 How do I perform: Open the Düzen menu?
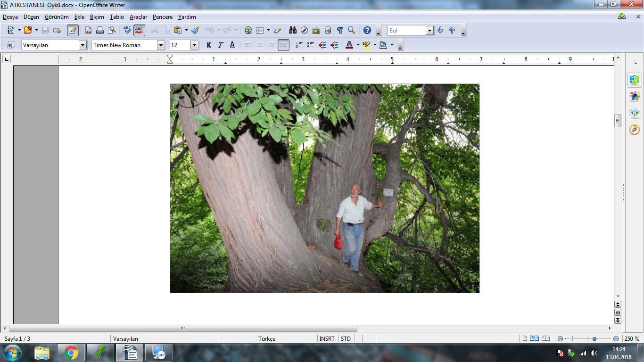pyautogui.click(x=32, y=16)
